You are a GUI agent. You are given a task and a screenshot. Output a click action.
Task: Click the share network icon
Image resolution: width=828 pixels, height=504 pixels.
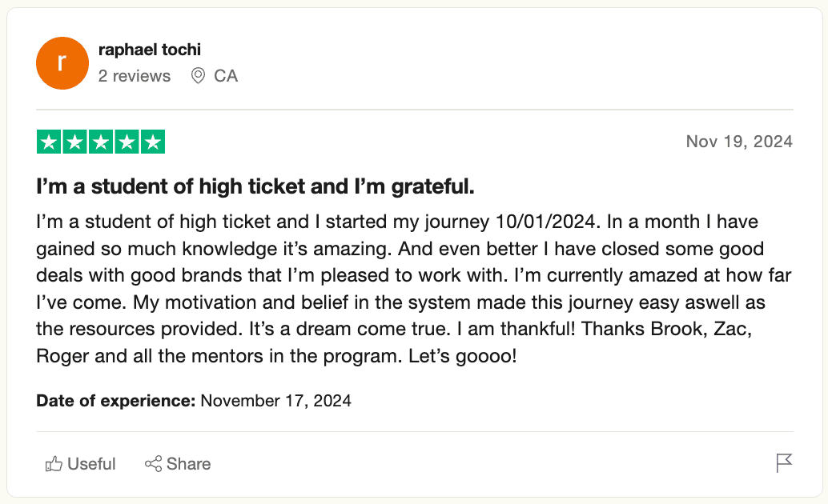[153, 464]
